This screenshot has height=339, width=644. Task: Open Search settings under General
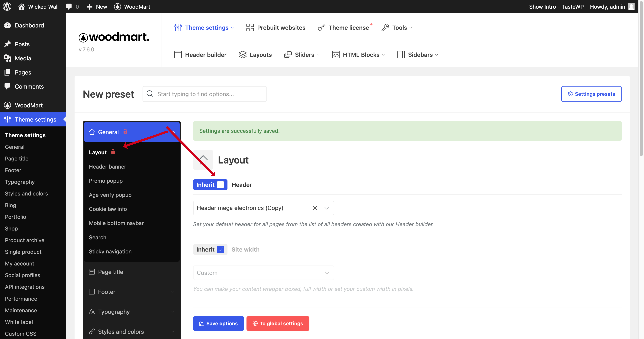click(97, 237)
